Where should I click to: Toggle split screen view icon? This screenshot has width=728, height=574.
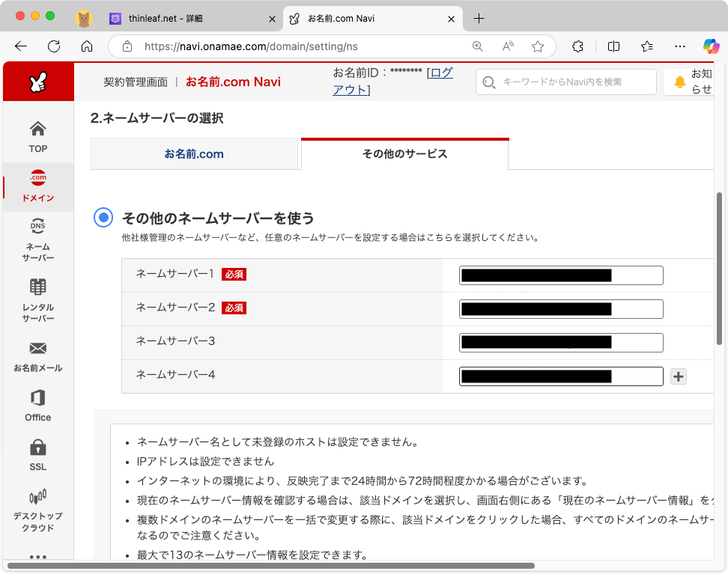[x=613, y=46]
